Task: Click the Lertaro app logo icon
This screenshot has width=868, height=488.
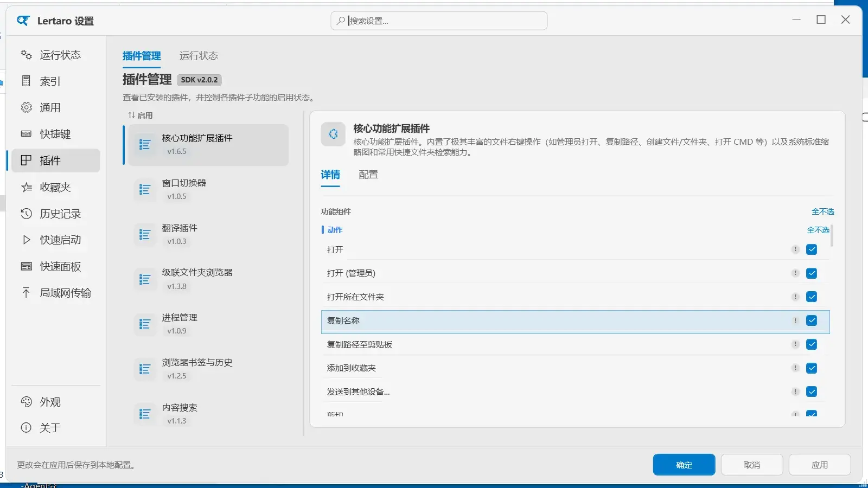Action: [23, 21]
